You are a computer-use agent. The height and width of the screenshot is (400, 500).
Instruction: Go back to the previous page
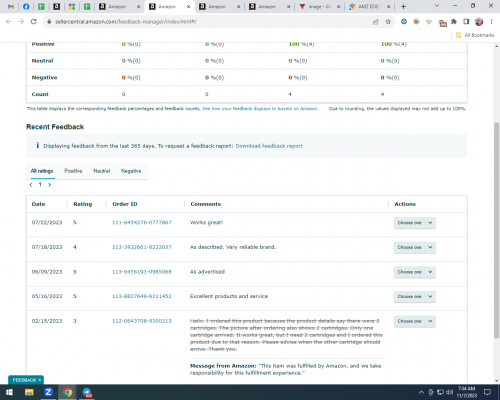(9, 22)
